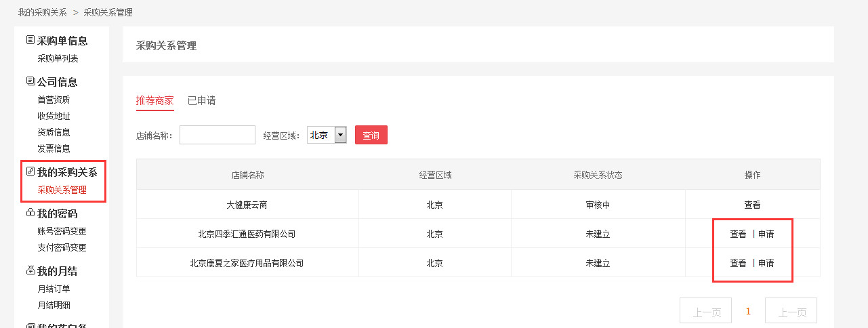Click 申请 for 北京四季汇通医药有限公司
The image size is (868, 328).
pyautogui.click(x=766, y=234)
